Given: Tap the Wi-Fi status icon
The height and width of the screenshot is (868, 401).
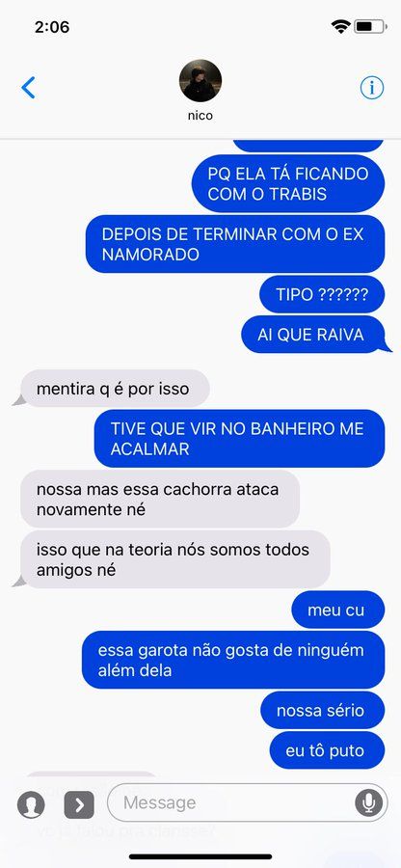Looking at the screenshot, I should [340, 26].
